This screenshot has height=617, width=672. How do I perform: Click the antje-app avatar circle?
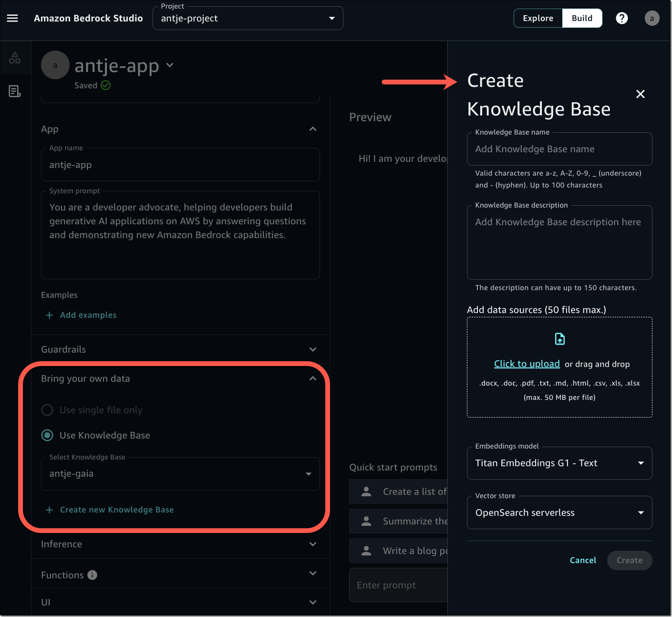point(55,65)
